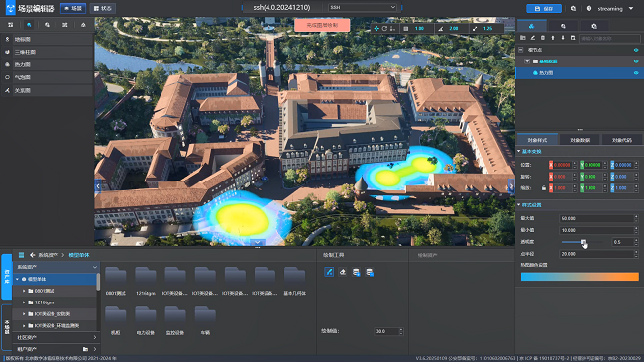Toggle visibility eye of root node row
644x362 pixels.
636,50
